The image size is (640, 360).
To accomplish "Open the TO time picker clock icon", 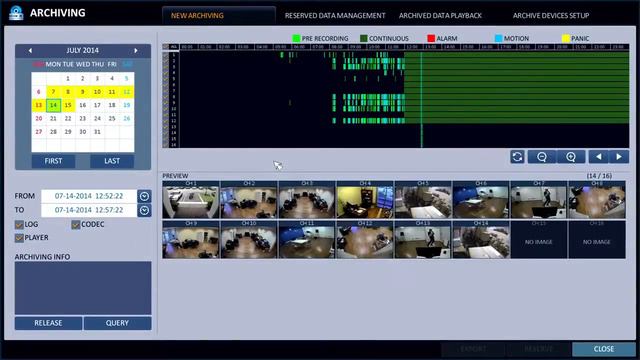I will click(x=144, y=210).
